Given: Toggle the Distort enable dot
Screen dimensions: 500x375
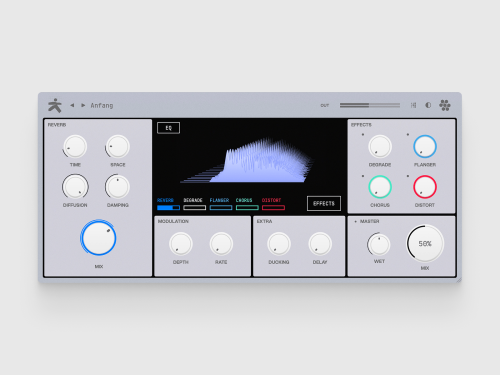Looking at the screenshot, I should point(408,176).
